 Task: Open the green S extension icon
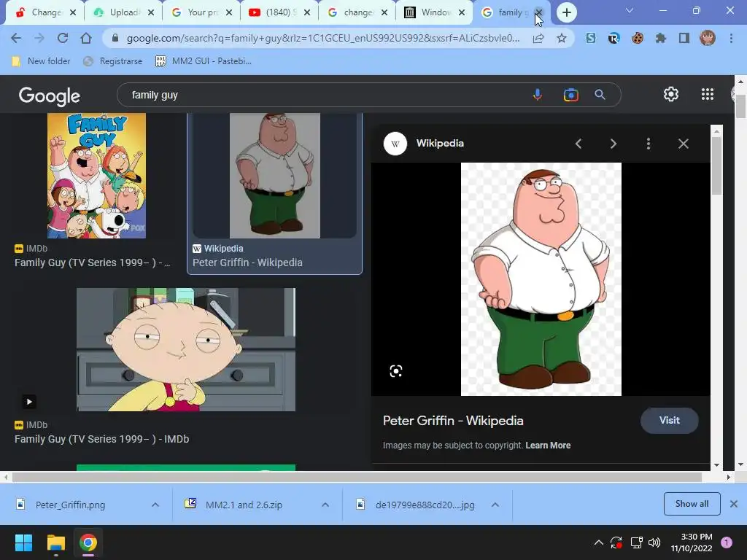click(591, 38)
